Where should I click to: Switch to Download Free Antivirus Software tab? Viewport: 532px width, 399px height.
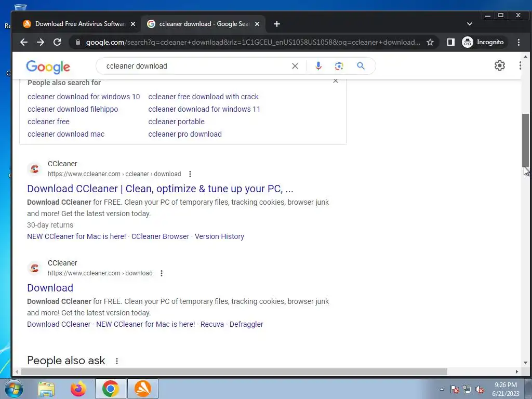click(x=79, y=24)
